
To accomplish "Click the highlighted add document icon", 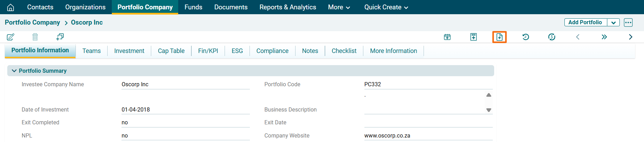I will pos(499,37).
